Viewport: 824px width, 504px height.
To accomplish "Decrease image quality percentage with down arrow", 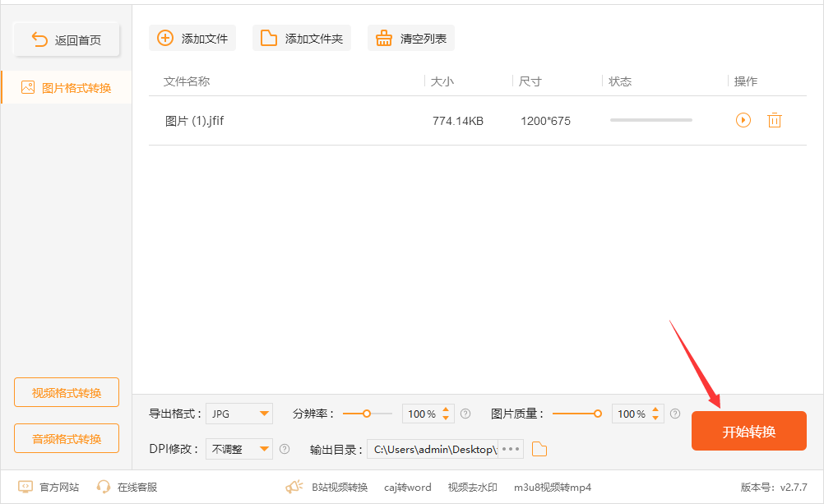I will [x=655, y=418].
